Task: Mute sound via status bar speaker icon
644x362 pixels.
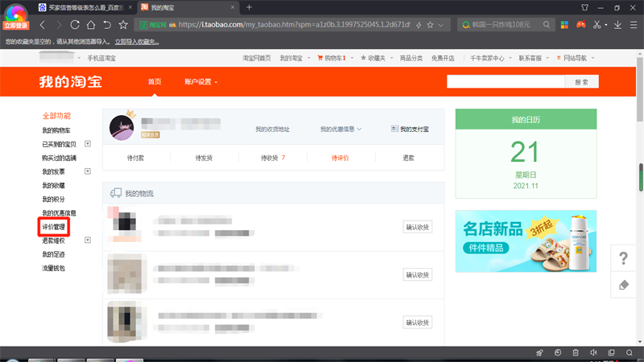Action: click(593, 352)
